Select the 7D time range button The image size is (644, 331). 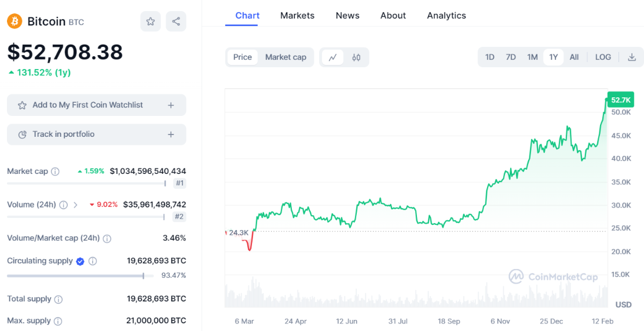pyautogui.click(x=511, y=57)
